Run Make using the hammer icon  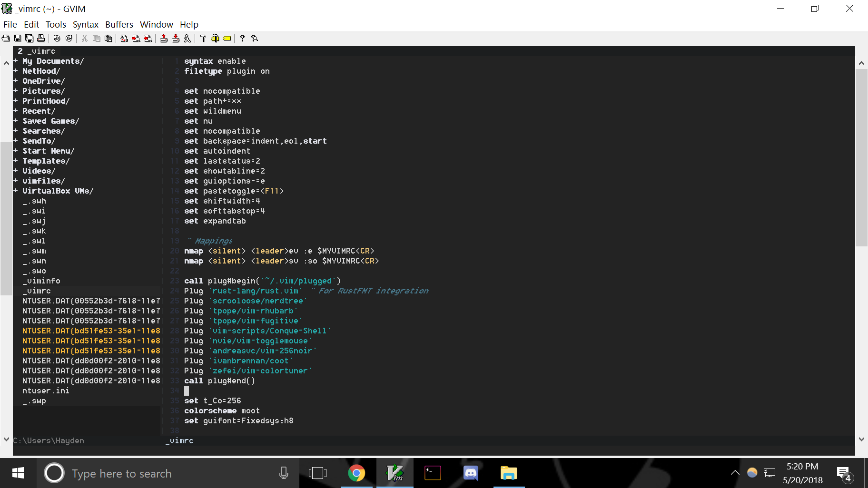pos(203,39)
